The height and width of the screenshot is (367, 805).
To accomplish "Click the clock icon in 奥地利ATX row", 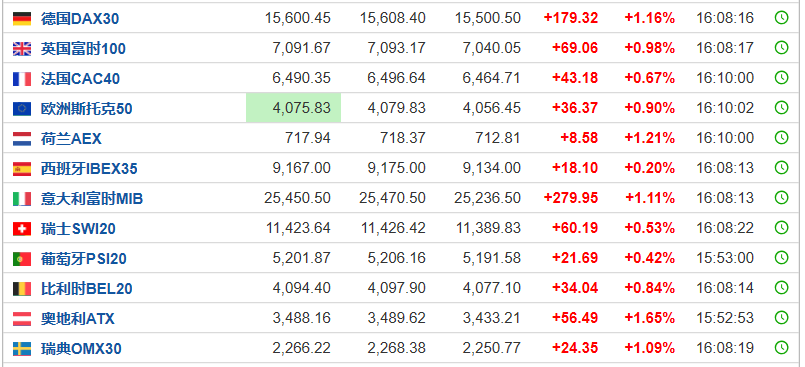I will tap(781, 318).
